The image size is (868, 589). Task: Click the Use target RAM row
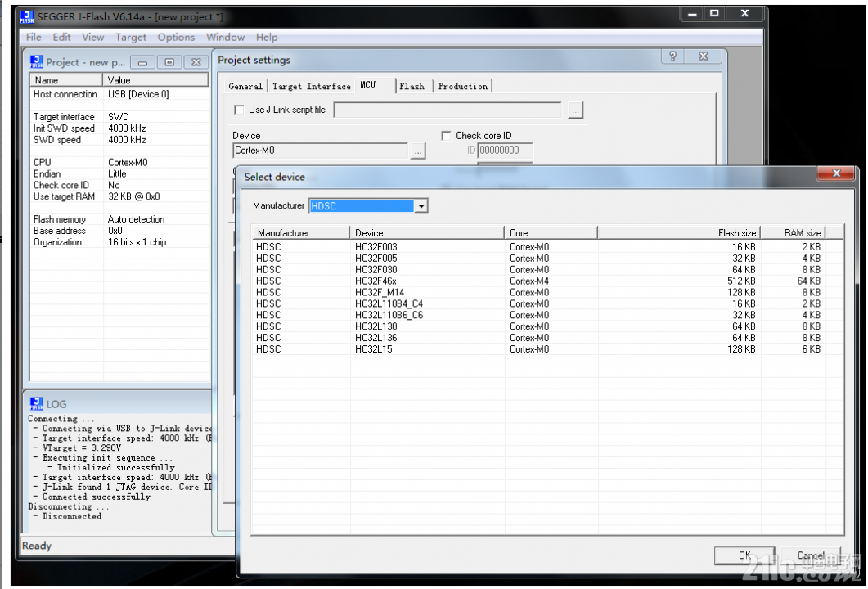(x=119, y=196)
